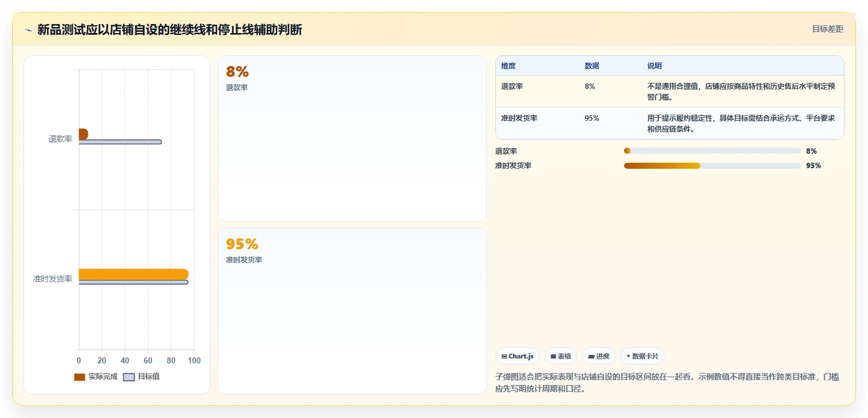Click the brown 退款率 actual bar in chart
868x418 pixels.
tap(84, 134)
